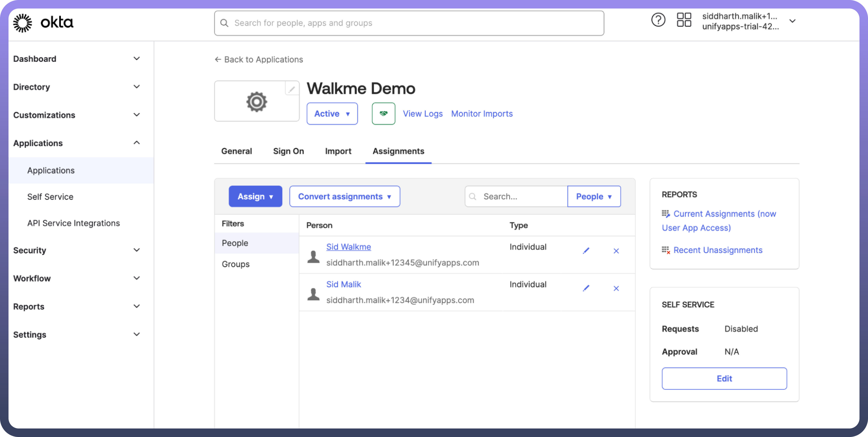The image size is (868, 437).
Task: Click the back arrow to Applications
Action: tap(218, 59)
